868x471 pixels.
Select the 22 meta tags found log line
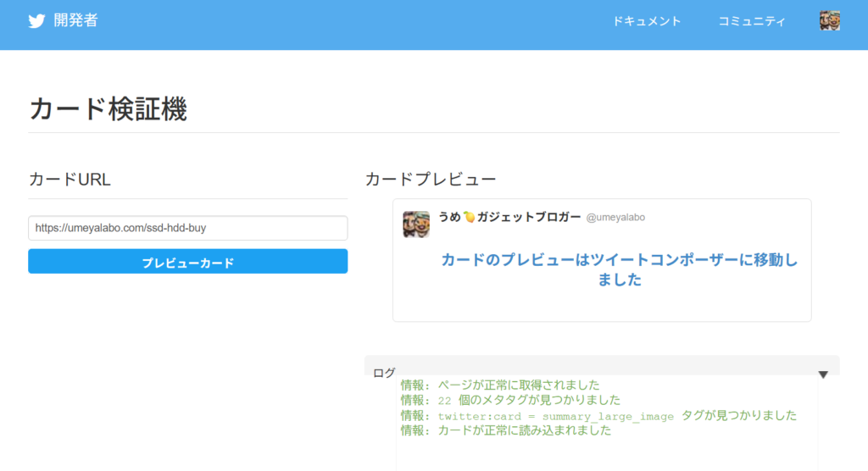click(510, 400)
